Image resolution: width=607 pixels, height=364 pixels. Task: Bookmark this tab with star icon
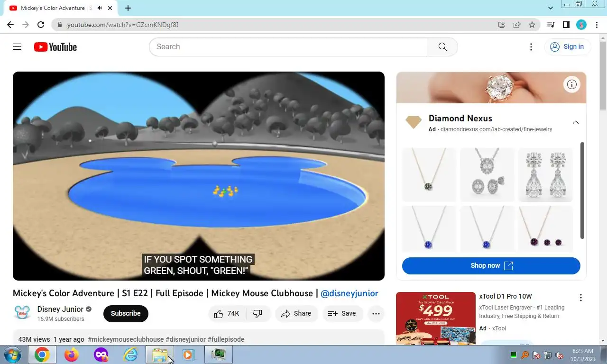pos(532,25)
